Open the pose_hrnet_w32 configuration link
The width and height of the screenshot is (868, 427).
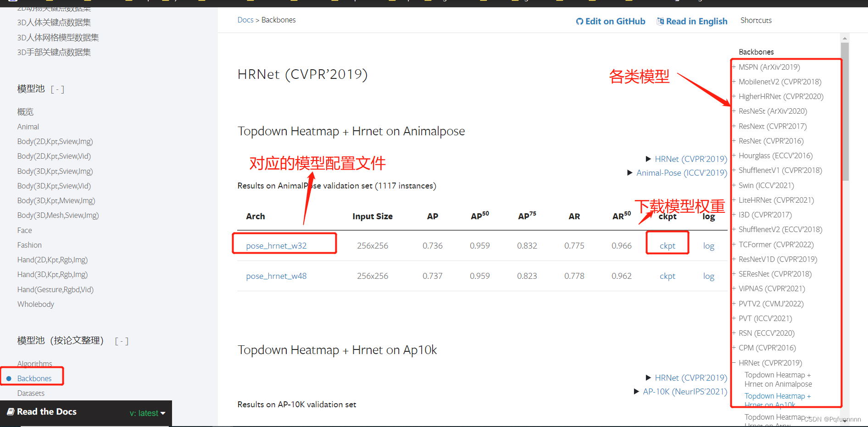tap(276, 245)
